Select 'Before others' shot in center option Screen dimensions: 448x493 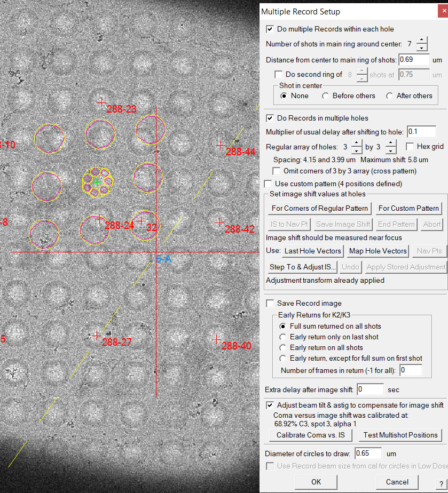tap(325, 96)
